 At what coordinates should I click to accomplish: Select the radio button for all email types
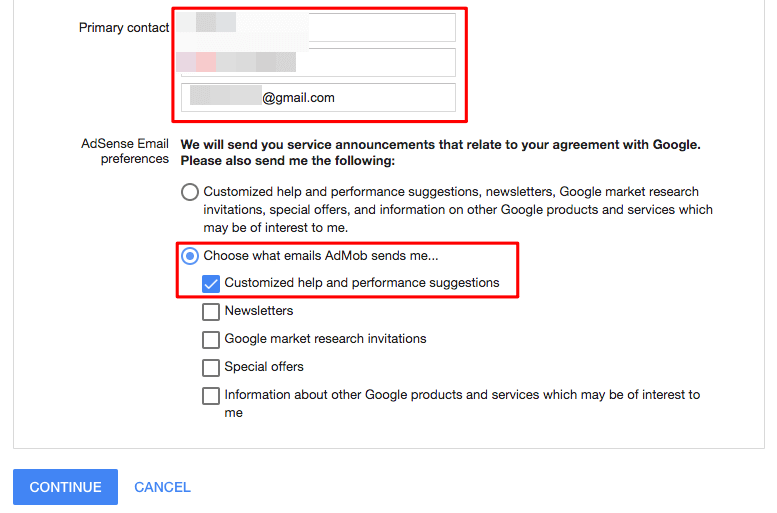[x=190, y=192]
